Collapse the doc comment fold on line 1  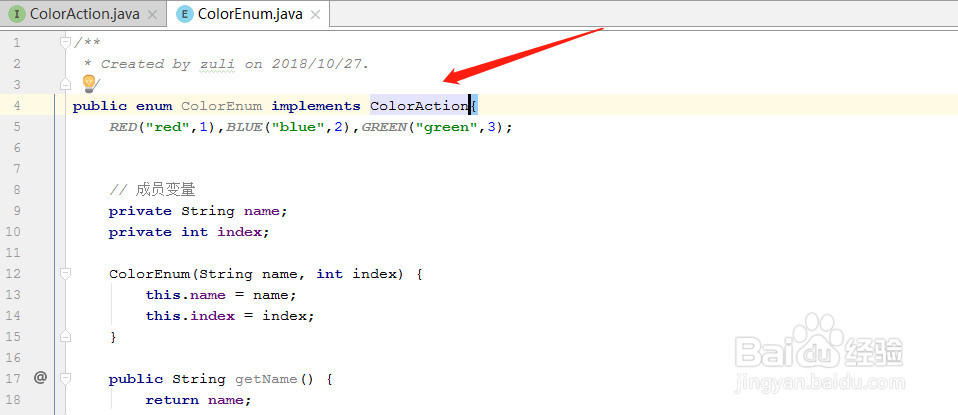tap(65, 42)
